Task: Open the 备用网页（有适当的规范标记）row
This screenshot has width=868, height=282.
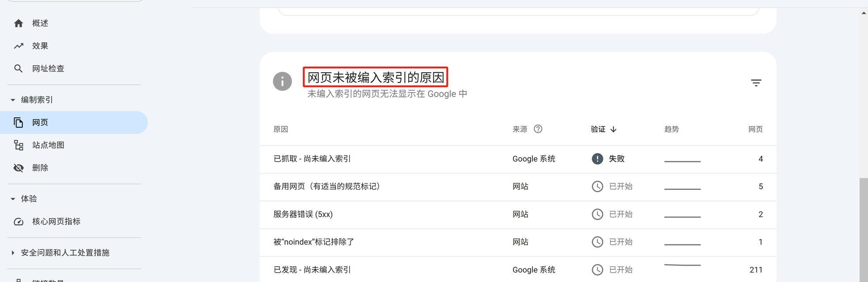Action: coord(518,187)
